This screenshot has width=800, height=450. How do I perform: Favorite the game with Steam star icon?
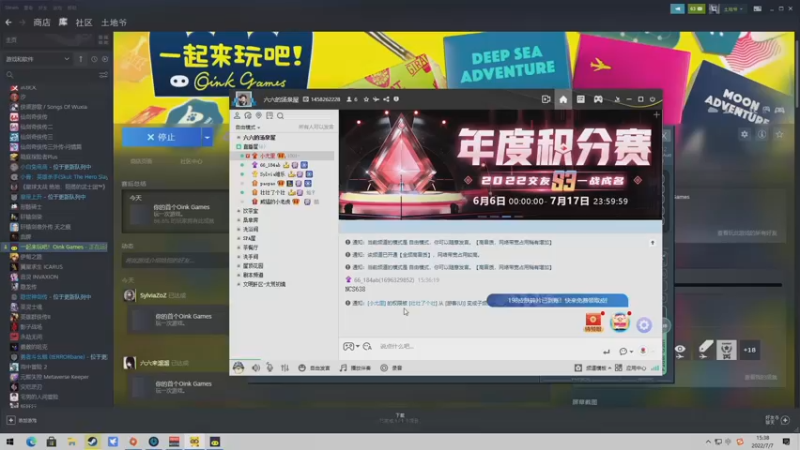pyautogui.click(x=779, y=134)
